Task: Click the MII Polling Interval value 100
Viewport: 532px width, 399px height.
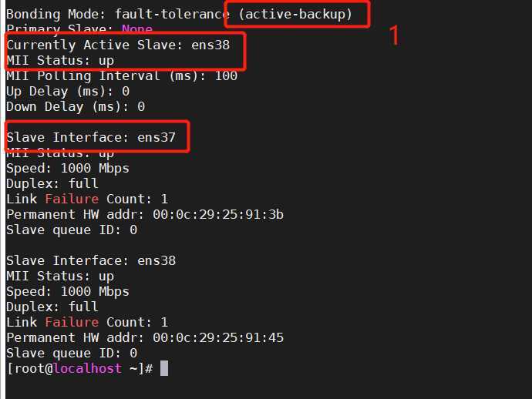Action: coord(226,75)
